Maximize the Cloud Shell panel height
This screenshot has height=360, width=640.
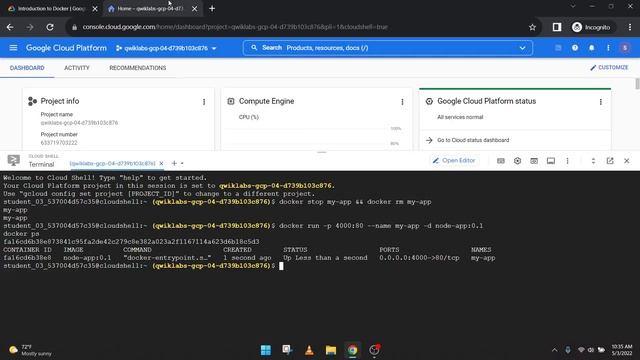(593, 161)
